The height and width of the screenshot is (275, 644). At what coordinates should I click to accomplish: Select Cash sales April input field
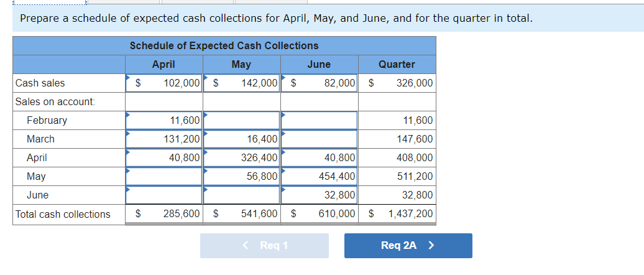pyautogui.click(x=164, y=83)
